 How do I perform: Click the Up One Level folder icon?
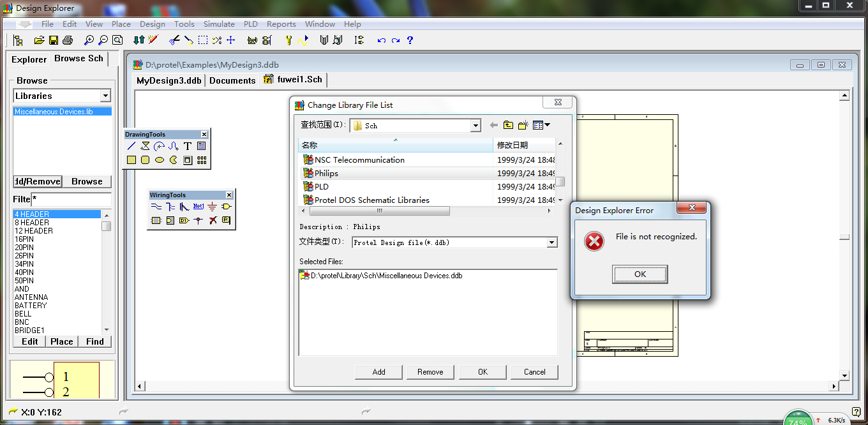508,126
